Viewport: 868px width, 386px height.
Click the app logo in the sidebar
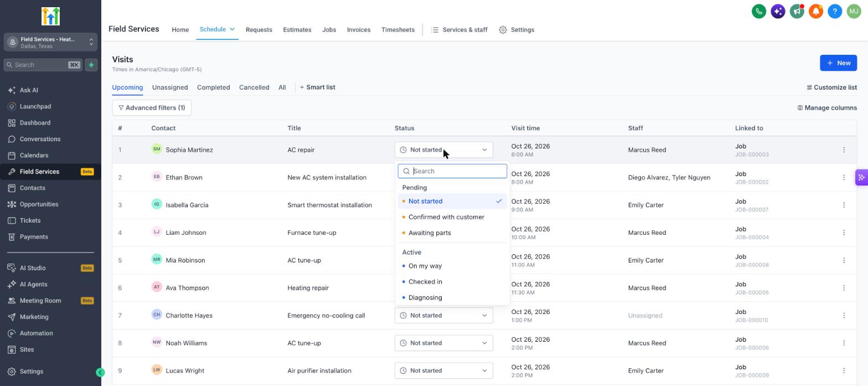click(50, 17)
